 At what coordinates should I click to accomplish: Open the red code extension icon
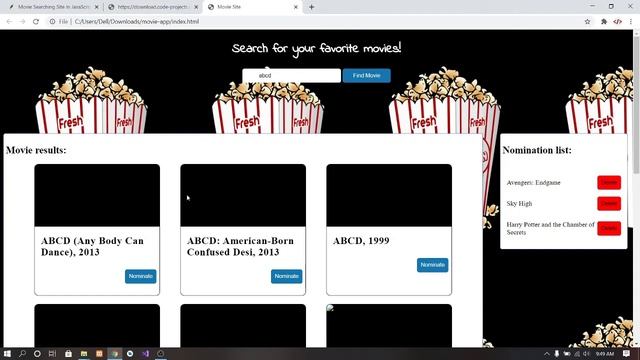[618, 22]
